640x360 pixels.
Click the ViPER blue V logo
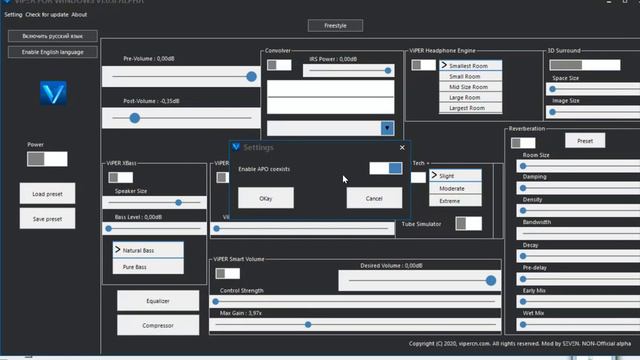point(53,93)
